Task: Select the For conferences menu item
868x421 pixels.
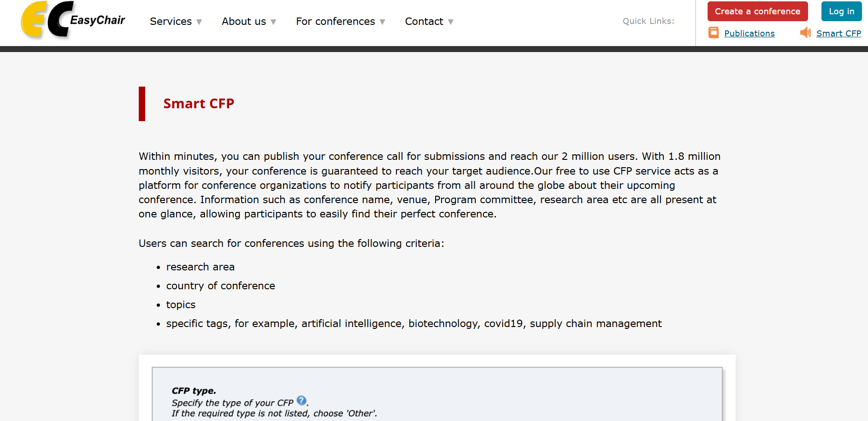Action: pyautogui.click(x=335, y=22)
